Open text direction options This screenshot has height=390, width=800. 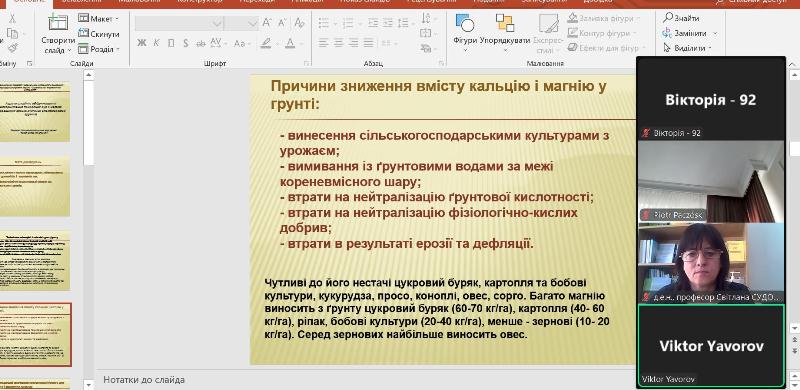pos(428,19)
